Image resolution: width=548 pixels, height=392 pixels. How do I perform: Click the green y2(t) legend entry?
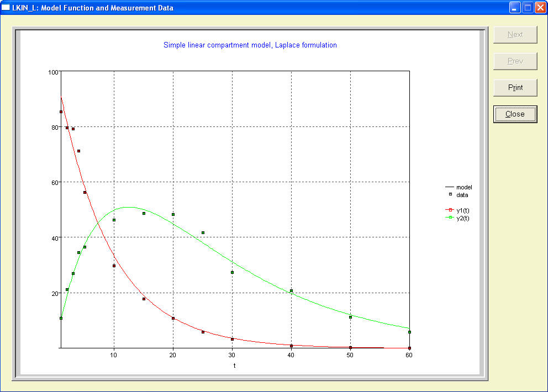click(x=458, y=218)
